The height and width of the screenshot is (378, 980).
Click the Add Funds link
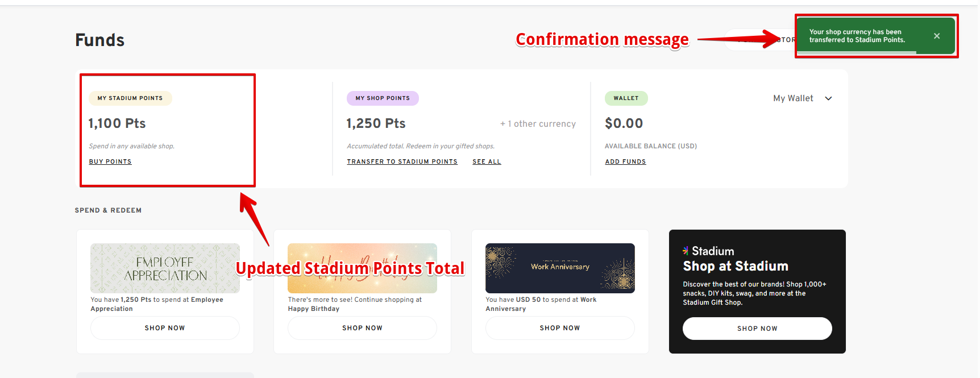(625, 161)
